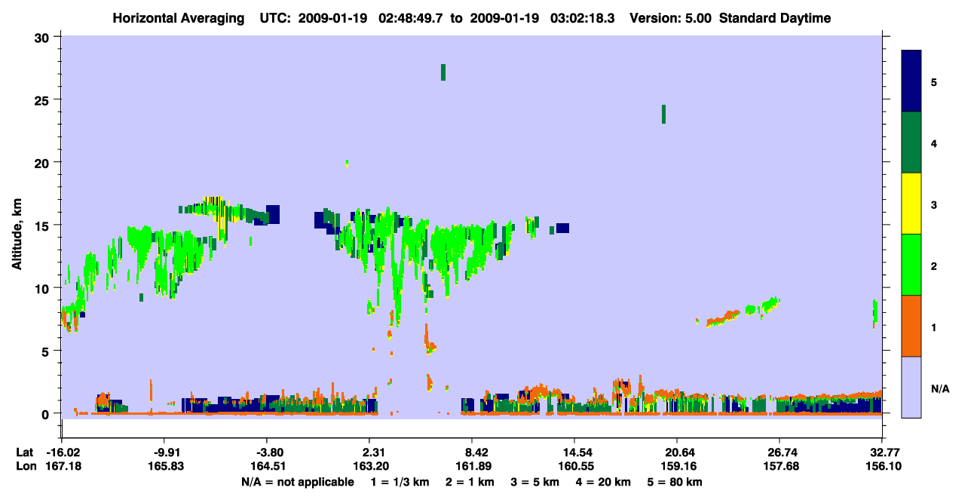Click the latitude value '-3.80'
The height and width of the screenshot is (503, 980).
point(266,452)
